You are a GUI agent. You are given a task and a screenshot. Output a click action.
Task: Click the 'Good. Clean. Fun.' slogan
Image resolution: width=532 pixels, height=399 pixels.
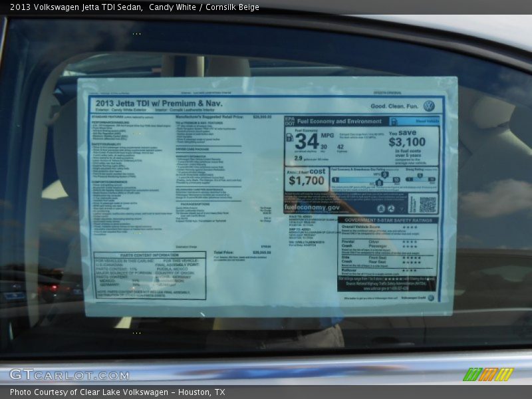click(x=394, y=106)
